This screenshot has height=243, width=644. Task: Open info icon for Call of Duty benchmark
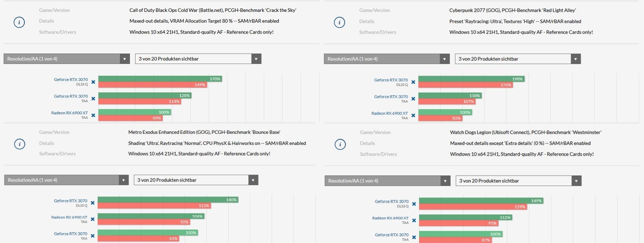(19, 22)
